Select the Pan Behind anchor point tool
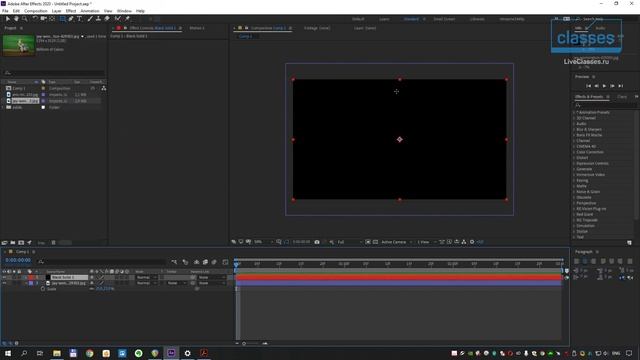 [52, 19]
